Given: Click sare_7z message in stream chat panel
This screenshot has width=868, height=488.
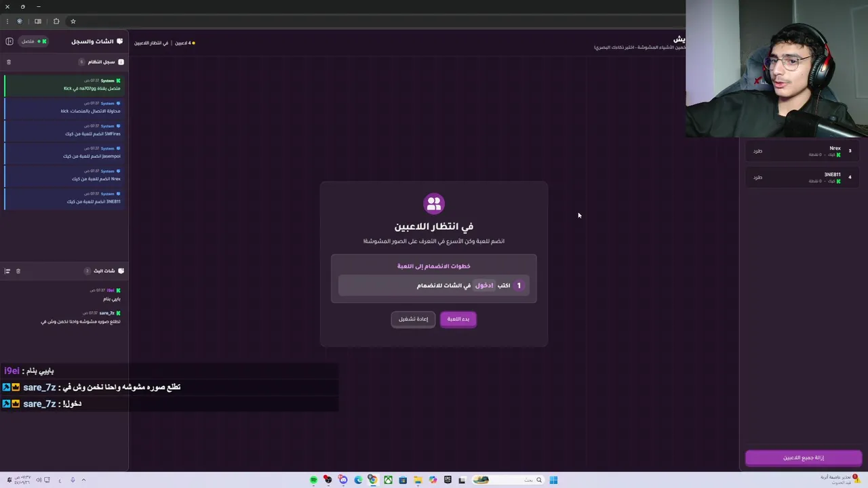Looking at the screenshot, I should [64, 317].
